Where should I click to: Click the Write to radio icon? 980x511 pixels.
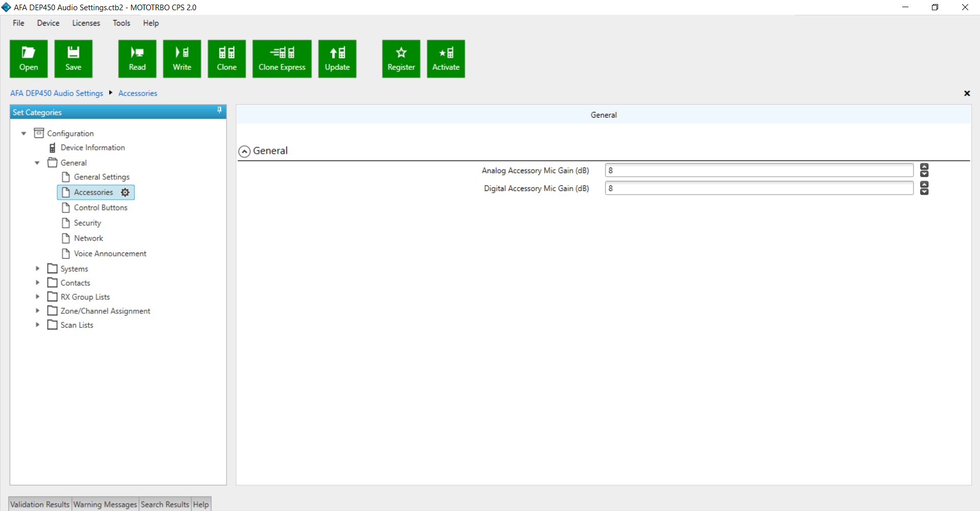tap(182, 59)
